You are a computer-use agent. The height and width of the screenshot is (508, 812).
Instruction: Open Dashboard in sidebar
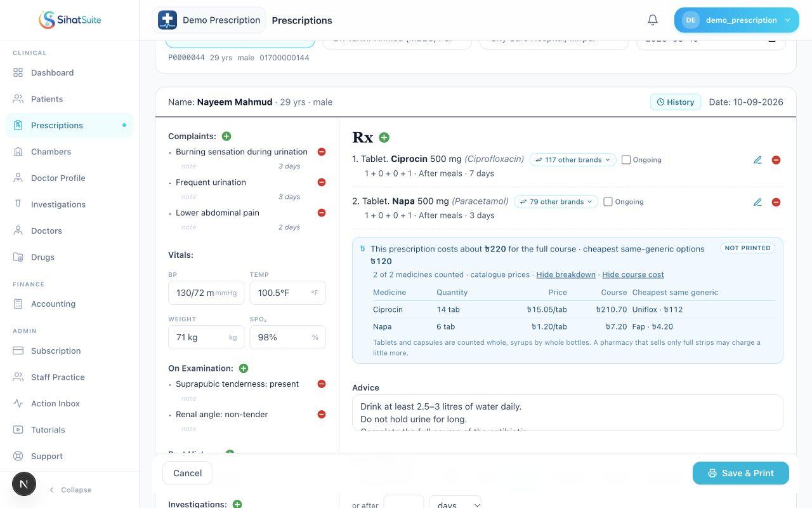70,72
